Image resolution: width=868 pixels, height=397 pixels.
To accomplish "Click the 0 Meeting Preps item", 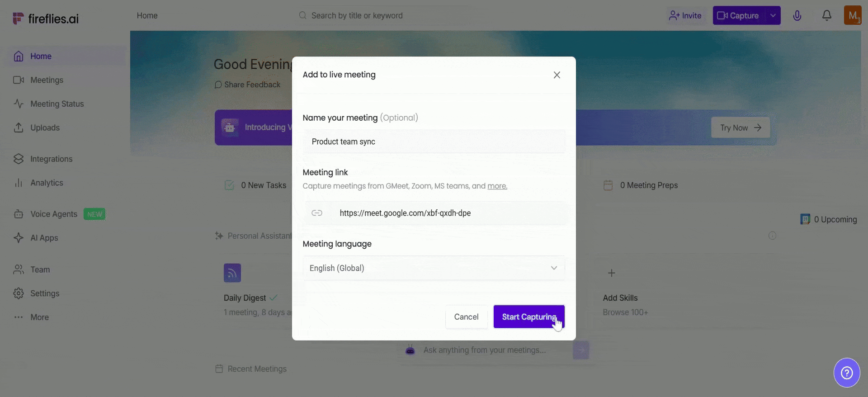I will point(641,185).
